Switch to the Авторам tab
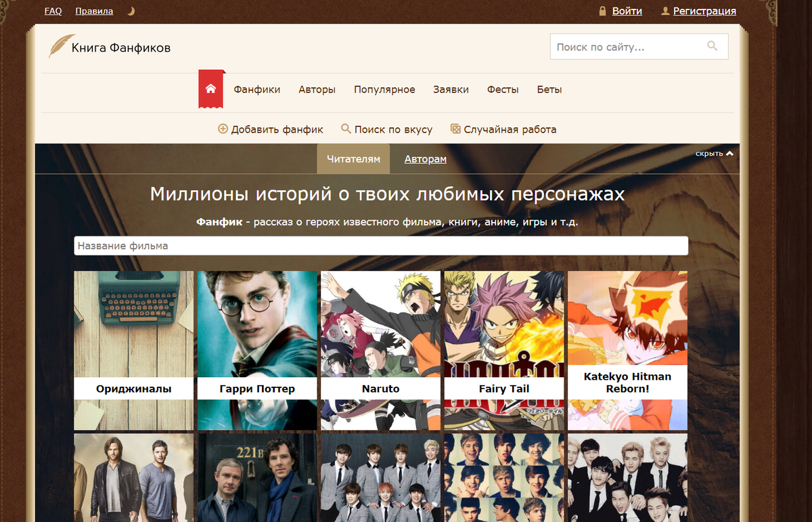The width and height of the screenshot is (812, 522). pos(426,159)
